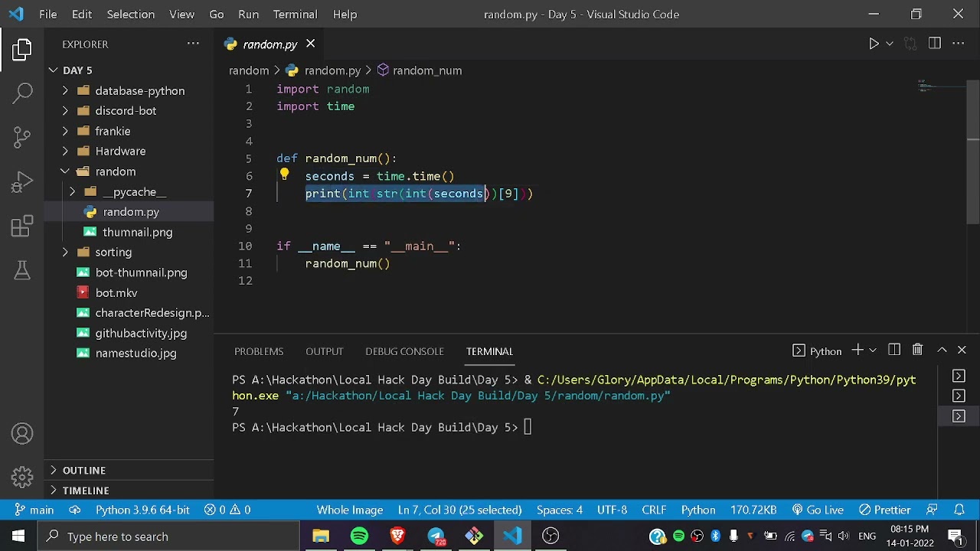Screen dimensions: 980x551
Task: Open the Accounts menu icon
Action: click(22, 434)
